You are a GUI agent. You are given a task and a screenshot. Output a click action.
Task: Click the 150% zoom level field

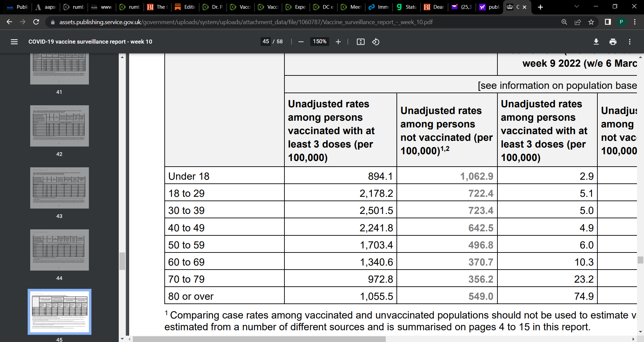click(x=319, y=42)
